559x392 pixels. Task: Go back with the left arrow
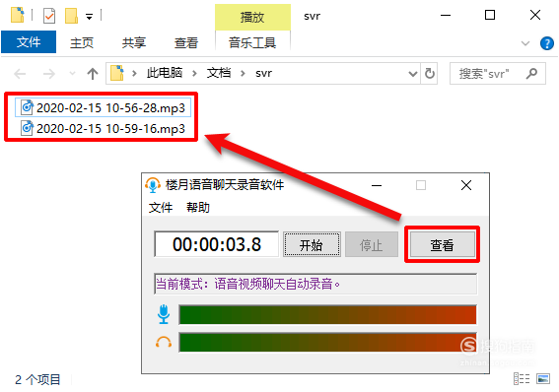[x=20, y=74]
